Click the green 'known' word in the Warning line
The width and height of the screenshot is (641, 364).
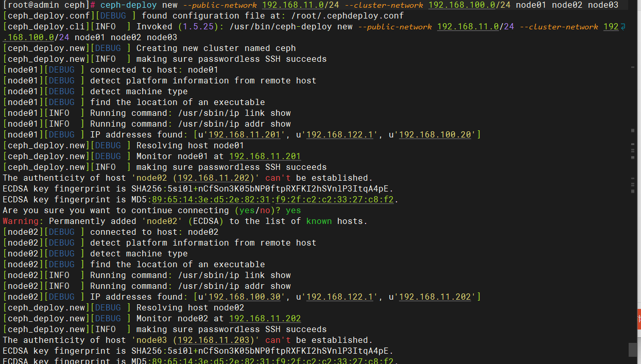pos(319,221)
